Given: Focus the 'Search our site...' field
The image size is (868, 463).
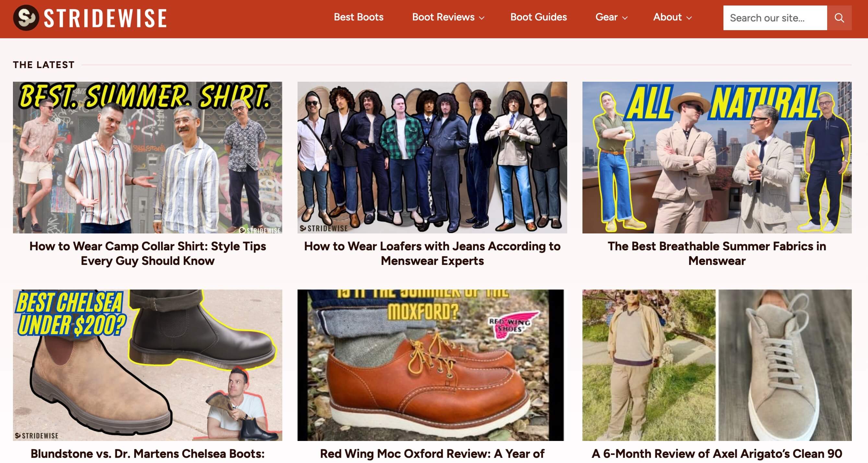Looking at the screenshot, I should 775,18.
